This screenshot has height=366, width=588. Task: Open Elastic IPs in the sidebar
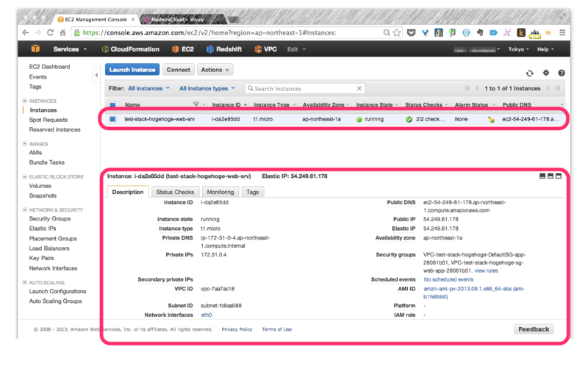click(43, 229)
